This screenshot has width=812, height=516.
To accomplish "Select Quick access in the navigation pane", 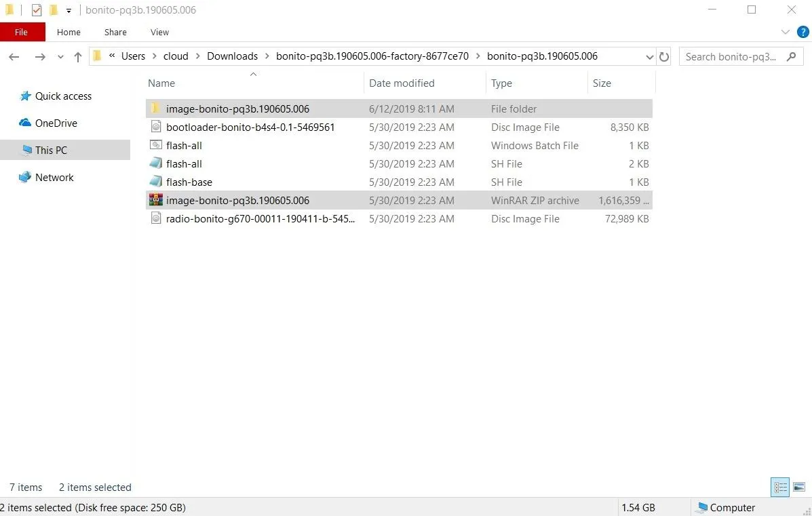I will point(63,96).
